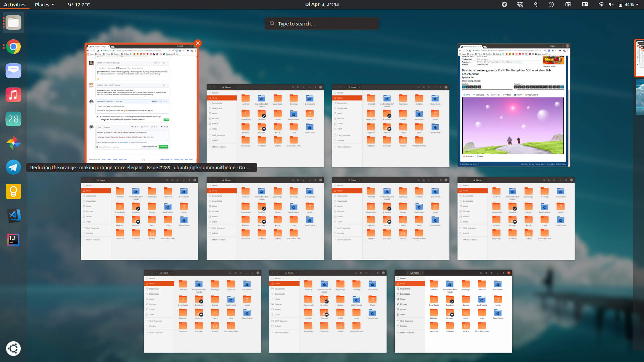Open the text size dropdown in the comment toolbar
The height and width of the screenshot is (362, 644).
click(132, 127)
